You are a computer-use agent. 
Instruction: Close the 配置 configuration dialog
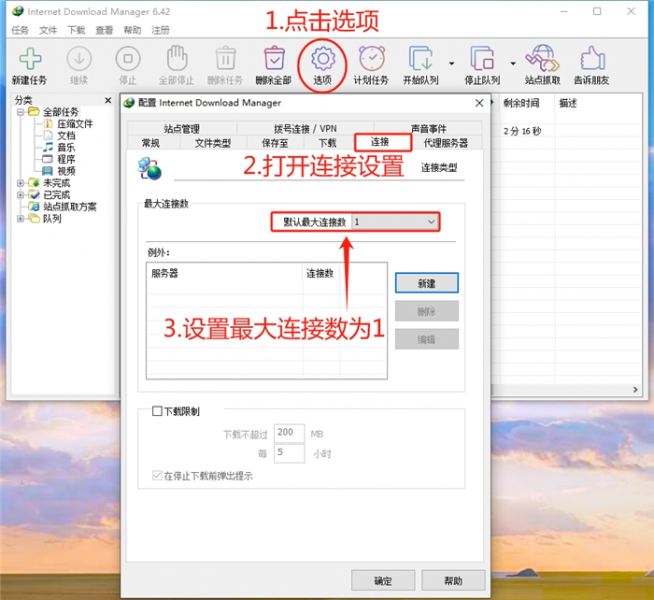coord(479,103)
